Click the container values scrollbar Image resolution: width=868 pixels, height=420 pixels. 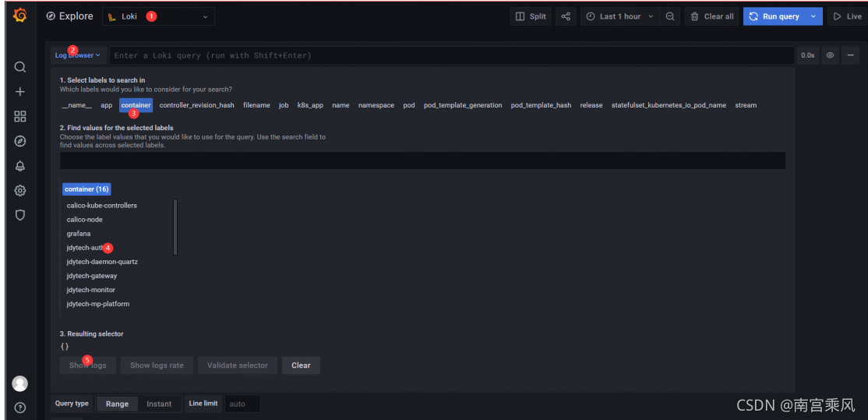click(175, 227)
